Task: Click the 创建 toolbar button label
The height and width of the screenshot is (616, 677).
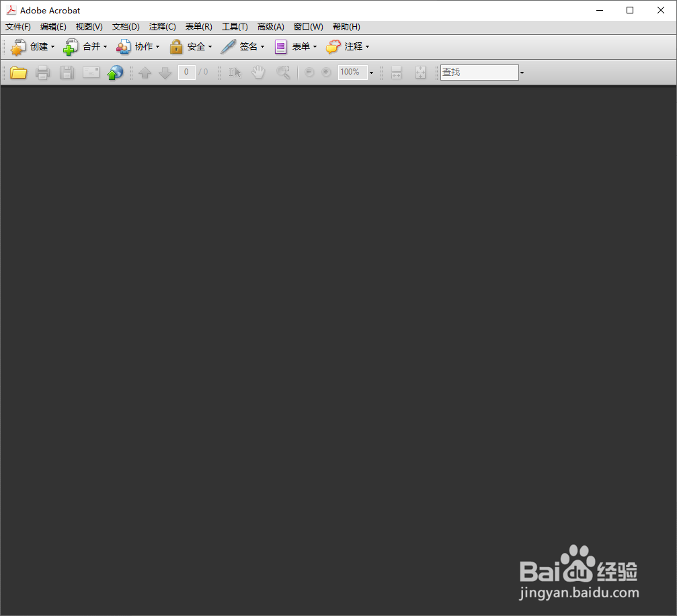Action: (39, 46)
